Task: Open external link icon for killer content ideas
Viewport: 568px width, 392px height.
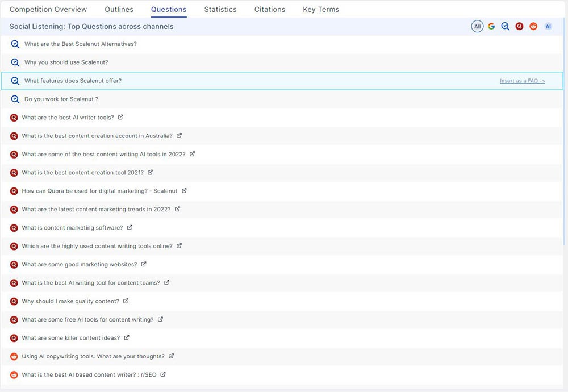Action: (x=127, y=337)
